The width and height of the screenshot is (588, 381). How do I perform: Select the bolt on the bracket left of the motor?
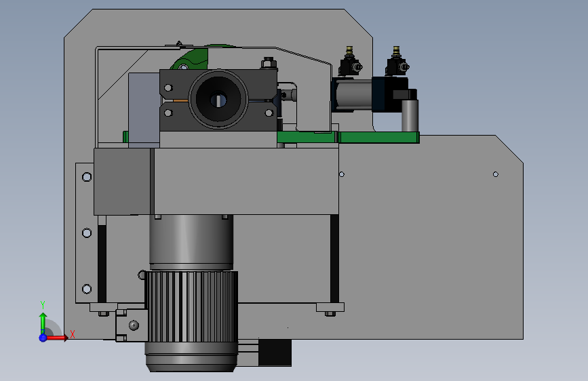[134, 325]
